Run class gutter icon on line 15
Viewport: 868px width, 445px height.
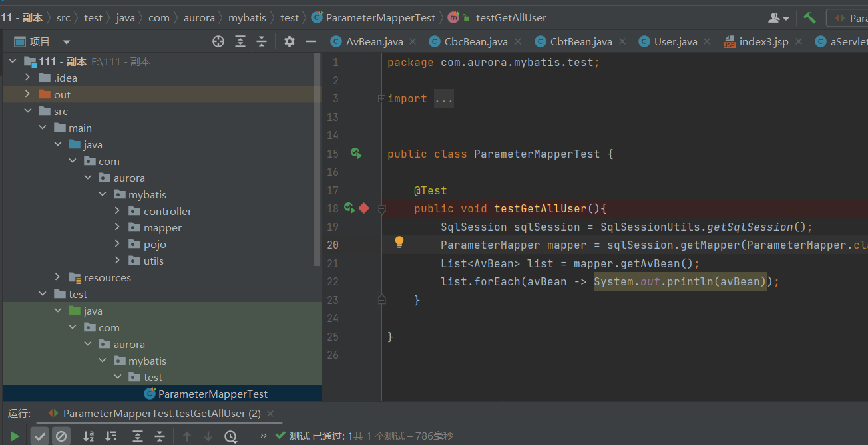(356, 154)
